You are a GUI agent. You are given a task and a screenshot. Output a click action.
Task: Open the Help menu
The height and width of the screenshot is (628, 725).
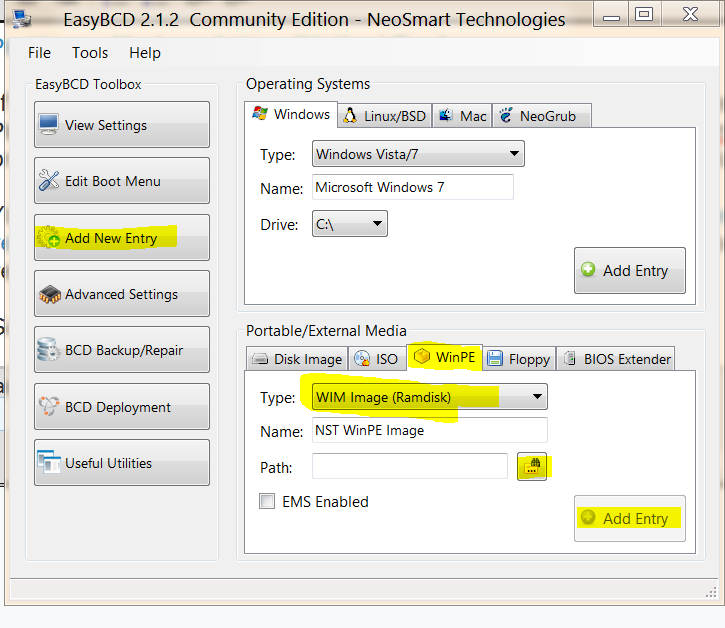coord(145,53)
